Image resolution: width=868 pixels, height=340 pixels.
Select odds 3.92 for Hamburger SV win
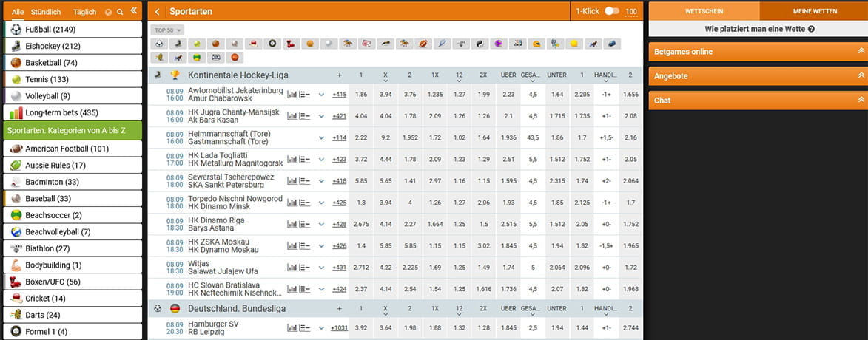(361, 328)
